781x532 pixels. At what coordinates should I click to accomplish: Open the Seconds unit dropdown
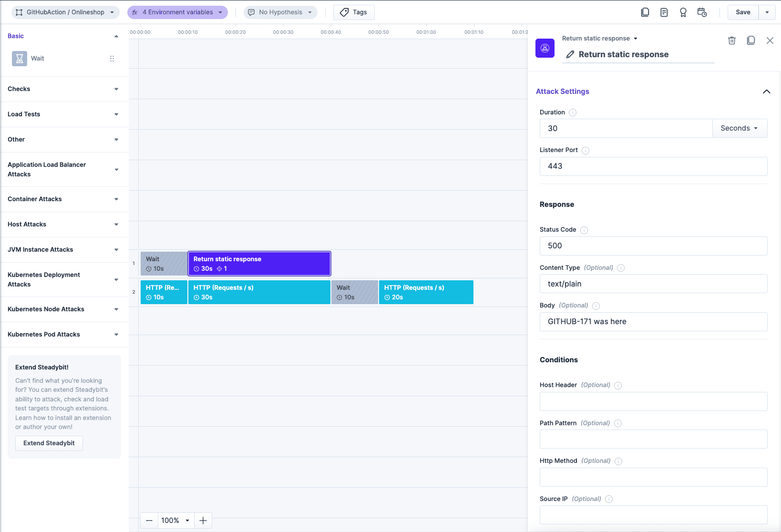coord(740,128)
